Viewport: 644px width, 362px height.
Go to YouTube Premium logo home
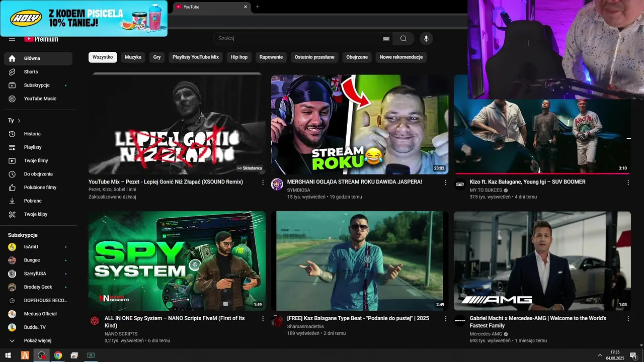point(41,39)
